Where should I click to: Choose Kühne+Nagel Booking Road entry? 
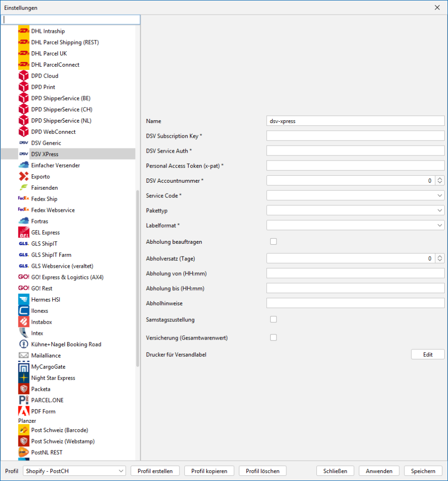pos(66,344)
